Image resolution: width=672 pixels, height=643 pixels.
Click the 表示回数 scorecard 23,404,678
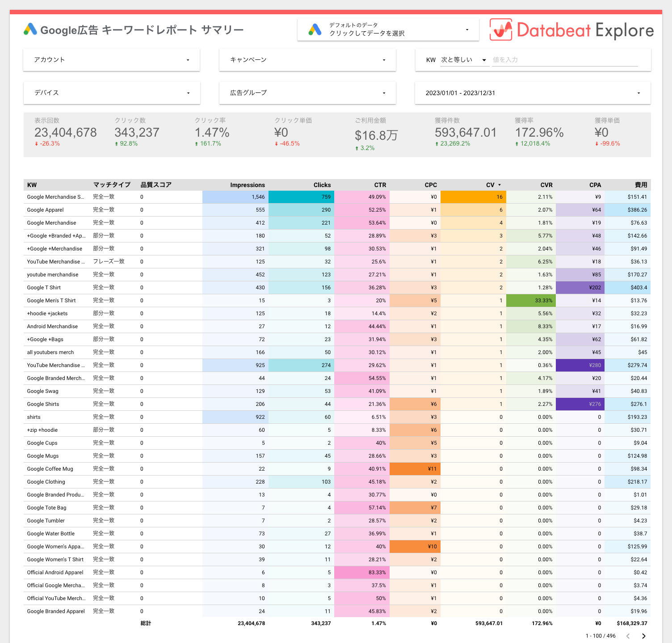click(66, 133)
